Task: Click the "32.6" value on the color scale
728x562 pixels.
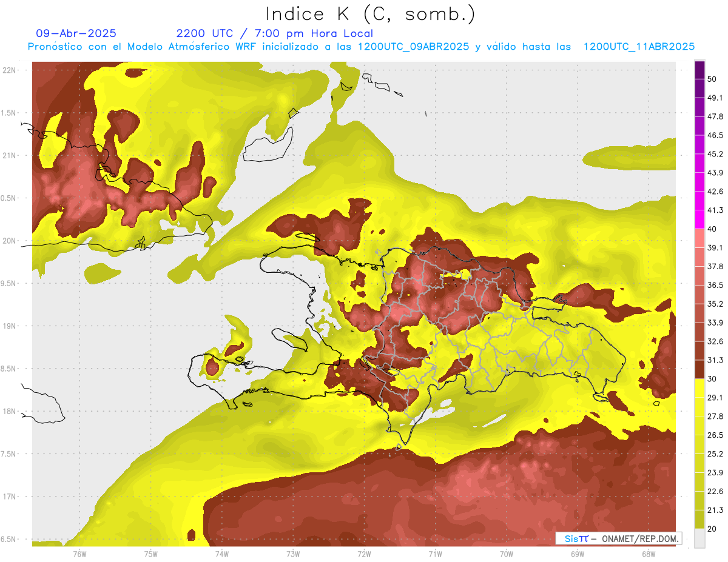Action: [715, 341]
